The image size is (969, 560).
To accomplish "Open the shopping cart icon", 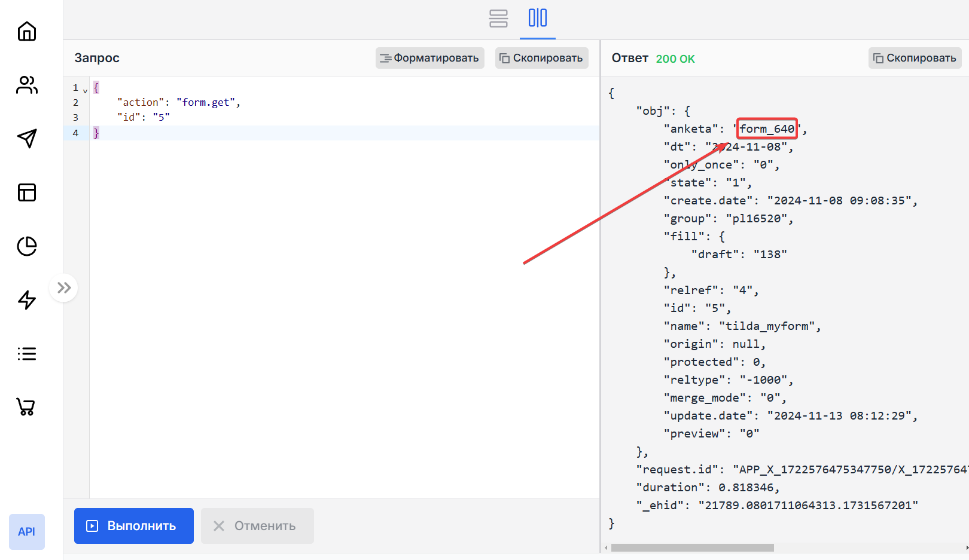I will tap(26, 407).
